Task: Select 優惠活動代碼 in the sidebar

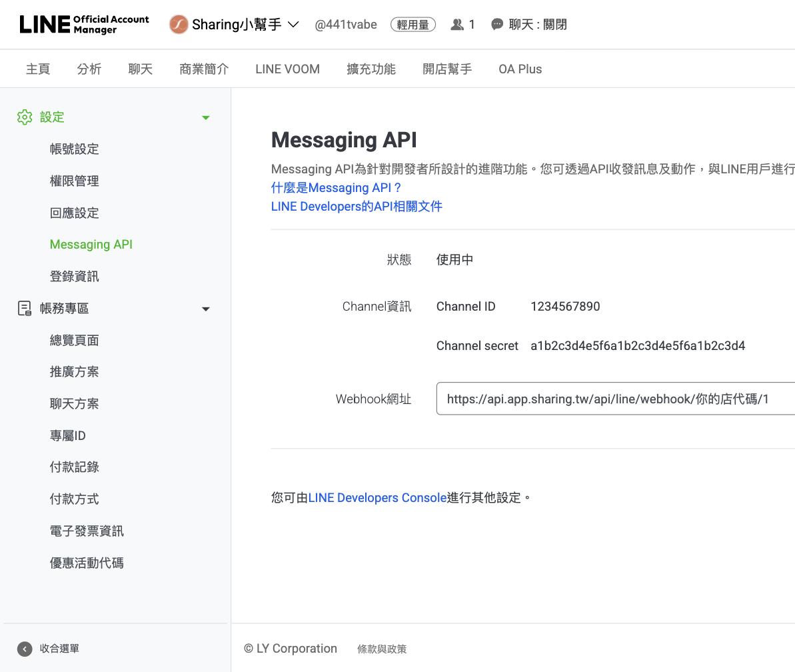Action: (x=87, y=563)
